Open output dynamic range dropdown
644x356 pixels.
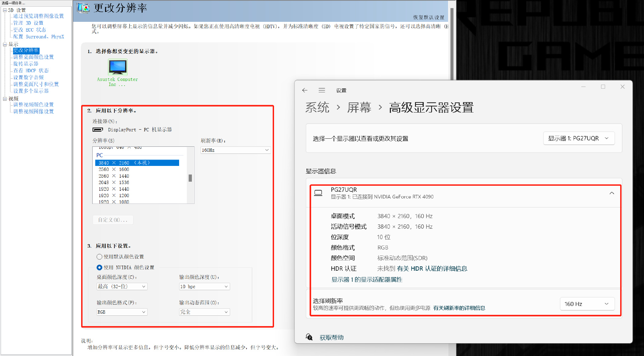pos(205,312)
